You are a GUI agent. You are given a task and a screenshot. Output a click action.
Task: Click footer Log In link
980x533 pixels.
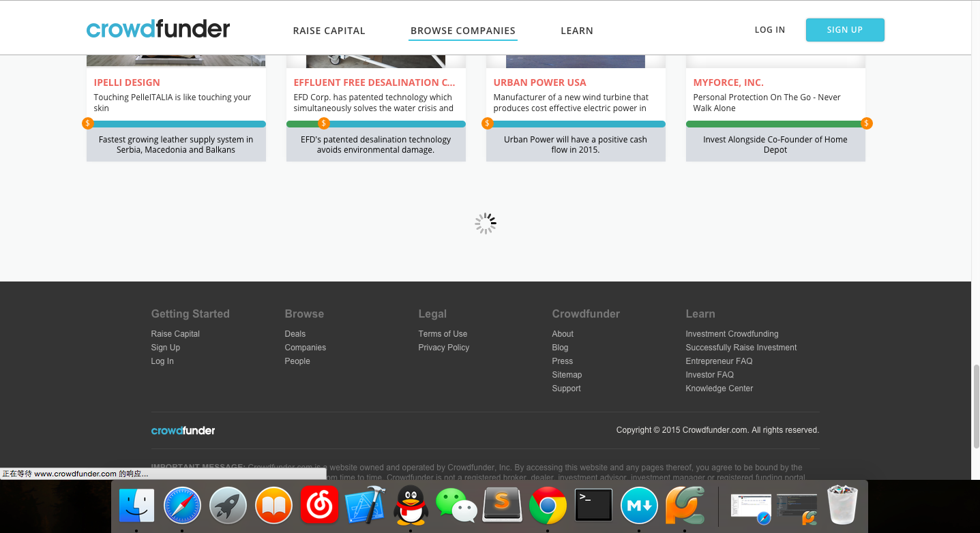tap(162, 361)
